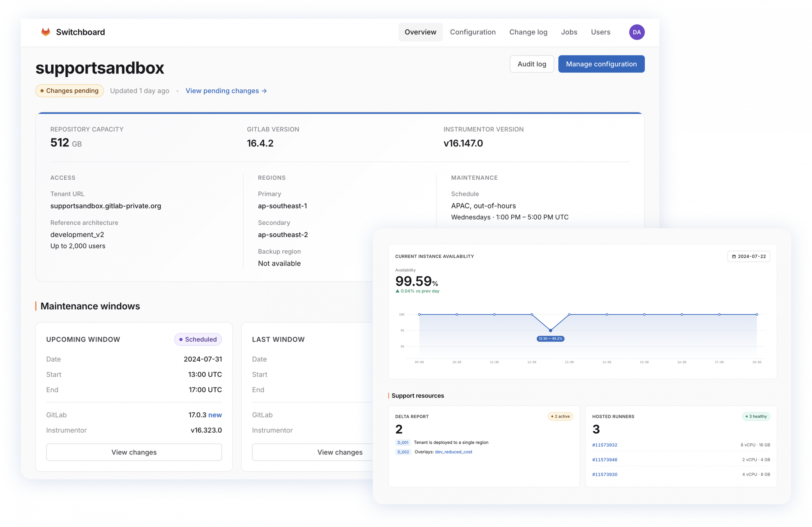Click the 512 GB repository capacity value
Screen dimensions: 812x527
tap(66, 143)
